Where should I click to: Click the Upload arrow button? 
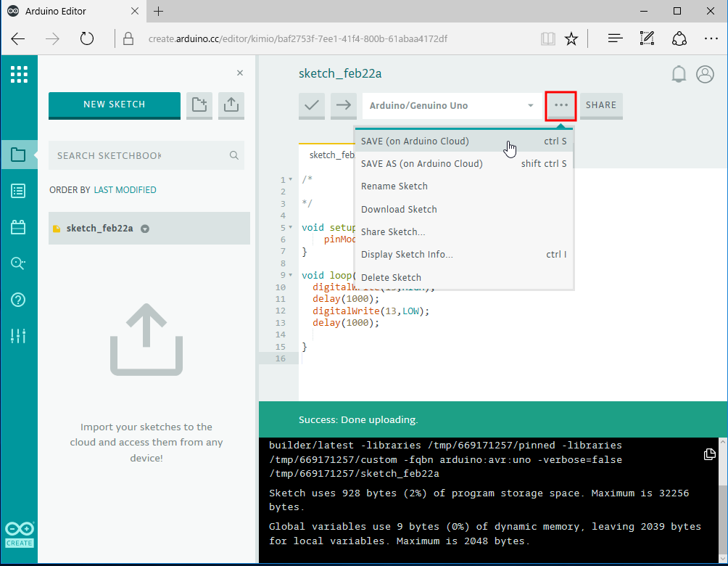click(x=344, y=105)
